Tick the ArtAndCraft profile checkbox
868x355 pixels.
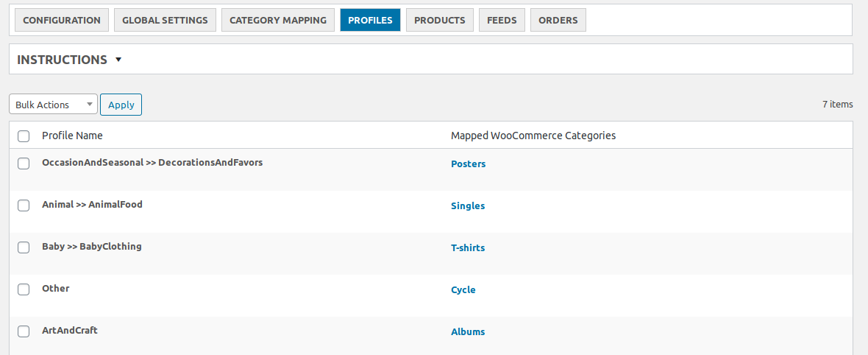point(24,331)
